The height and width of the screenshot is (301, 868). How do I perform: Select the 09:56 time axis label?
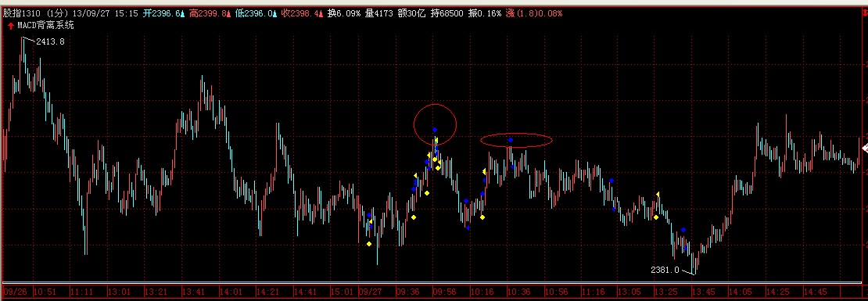(444, 291)
